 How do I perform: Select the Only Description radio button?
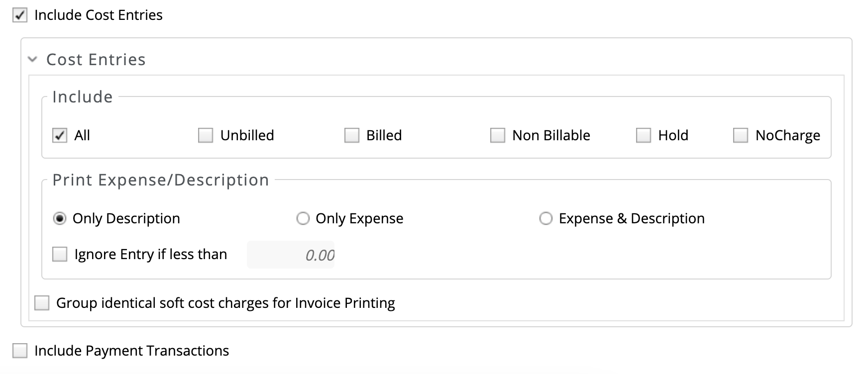[60, 219]
